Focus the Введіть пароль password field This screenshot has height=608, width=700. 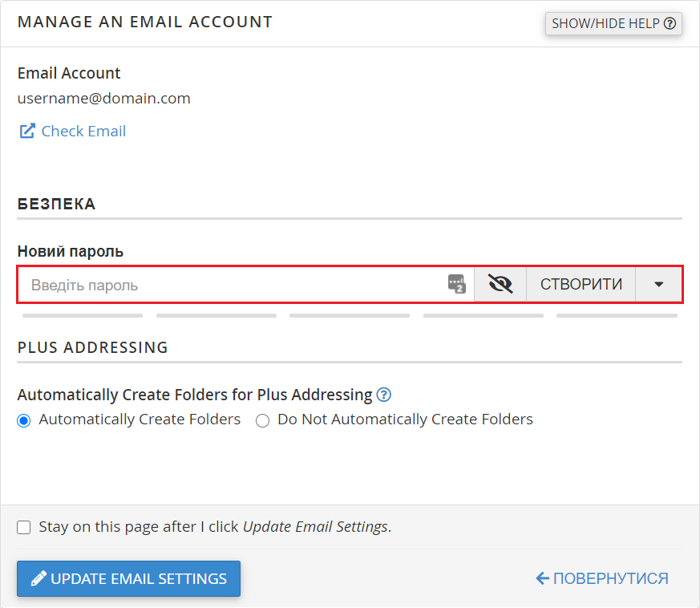[x=233, y=285]
